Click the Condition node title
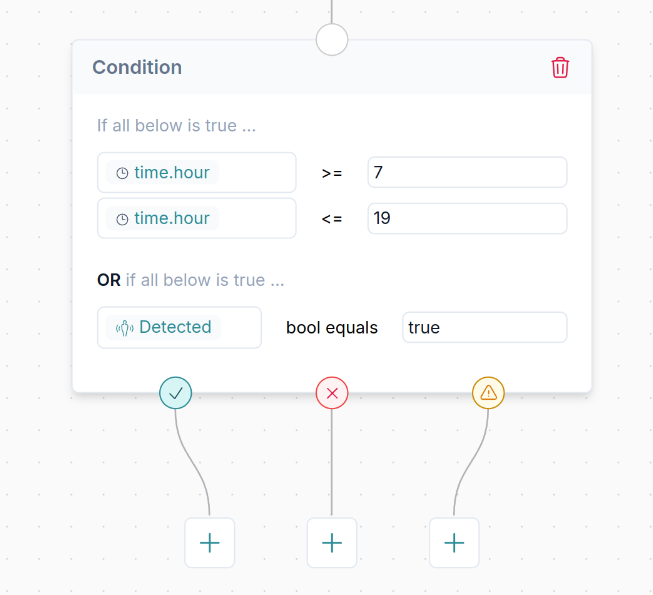Viewport: 653px width, 595px height. 137,67
